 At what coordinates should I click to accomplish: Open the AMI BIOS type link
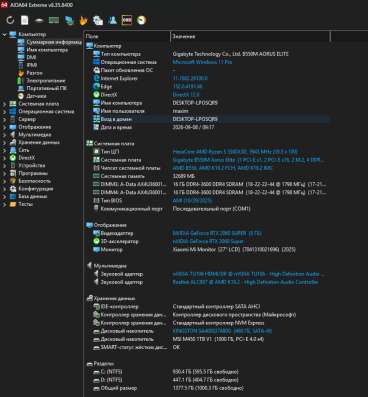192,200
